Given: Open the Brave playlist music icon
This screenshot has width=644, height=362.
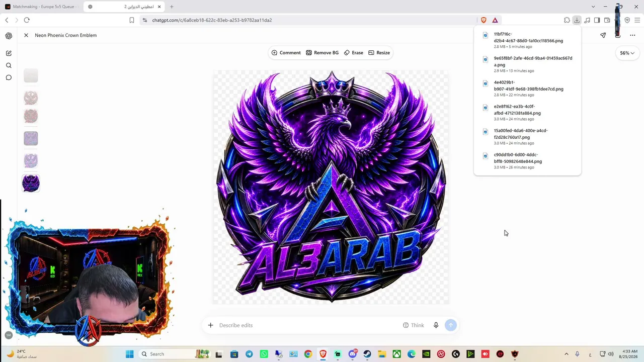Looking at the screenshot, I should tap(587, 20).
